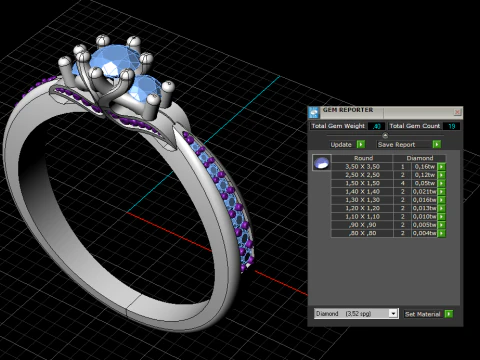The image size is (480, 360).
Task: Click the green arrow on the 2,50 X 2,50 row
Action: [x=441, y=175]
